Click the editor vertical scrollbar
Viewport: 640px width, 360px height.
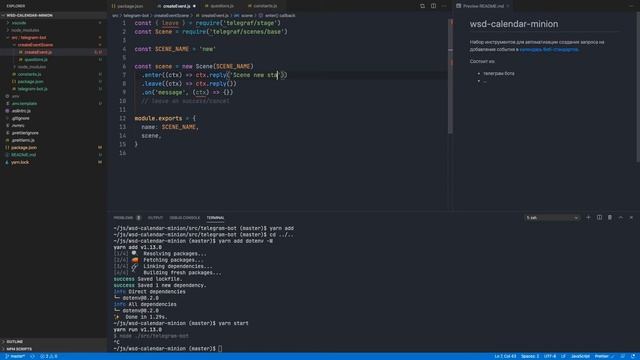[x=450, y=76]
